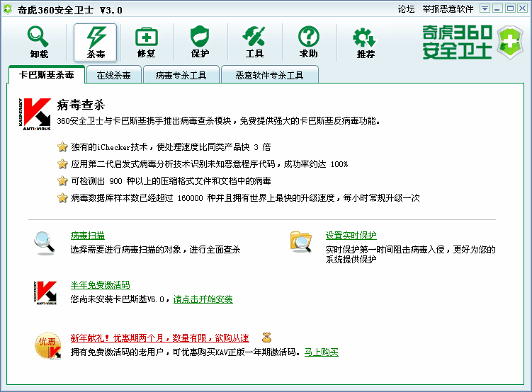
Task: Open the 求助 help question icon
Action: (308, 42)
